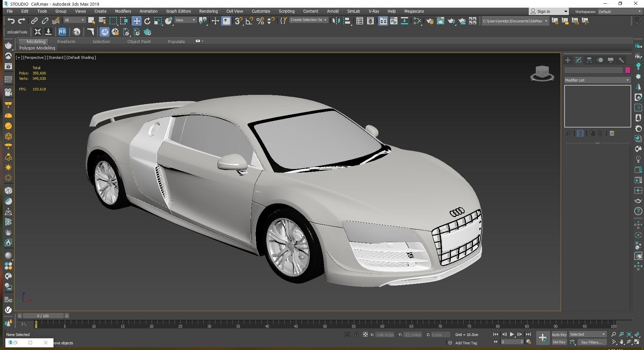Open the Select by Name list
This screenshot has height=350, width=644.
pyautogui.click(x=102, y=21)
